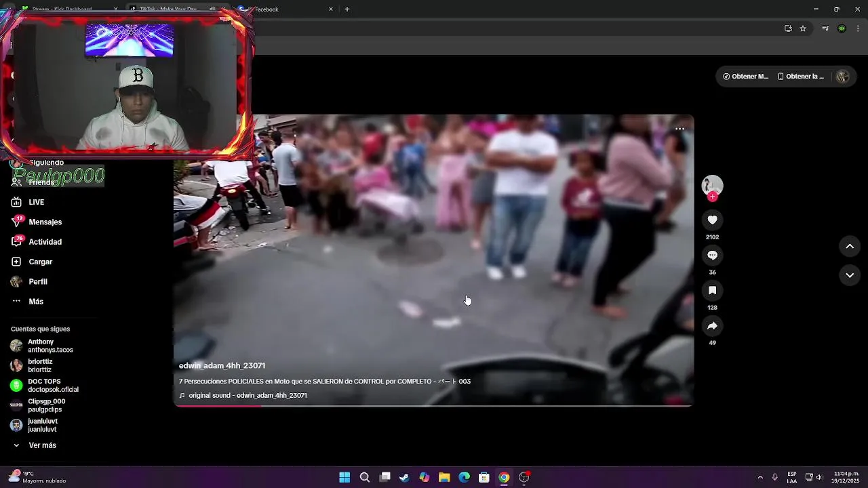868x488 pixels.
Task: Seek using the video progress bar
Action: pyautogui.click(x=433, y=405)
